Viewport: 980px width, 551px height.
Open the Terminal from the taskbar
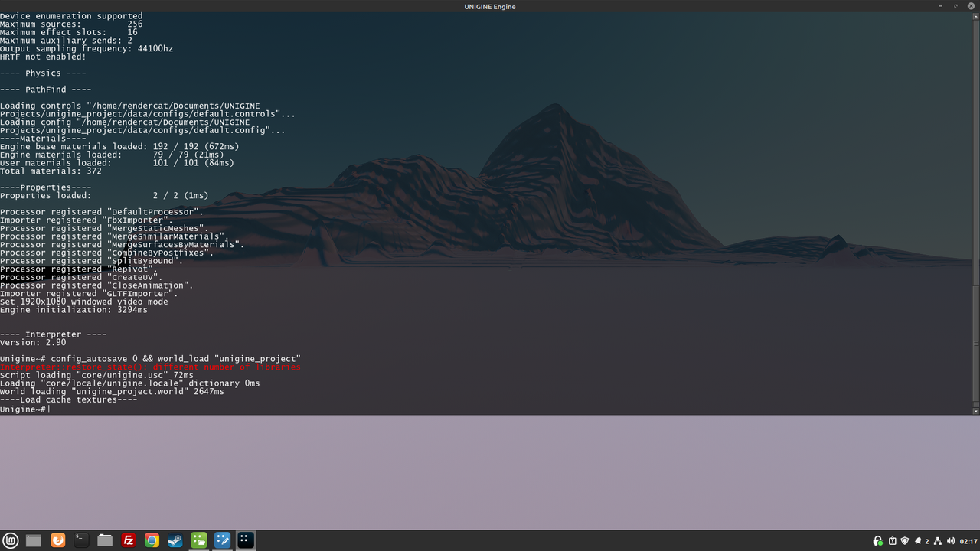pos(81,540)
